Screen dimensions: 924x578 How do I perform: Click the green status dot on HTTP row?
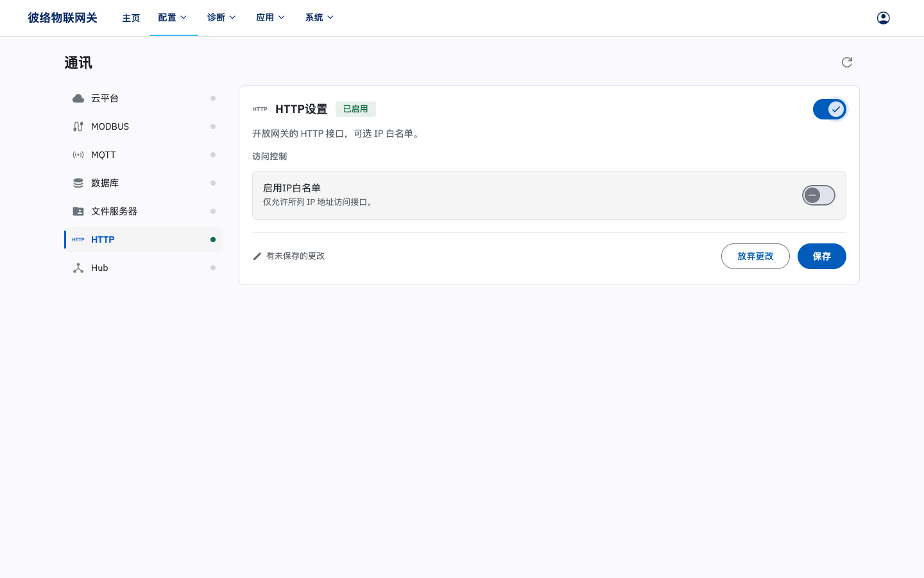click(213, 240)
